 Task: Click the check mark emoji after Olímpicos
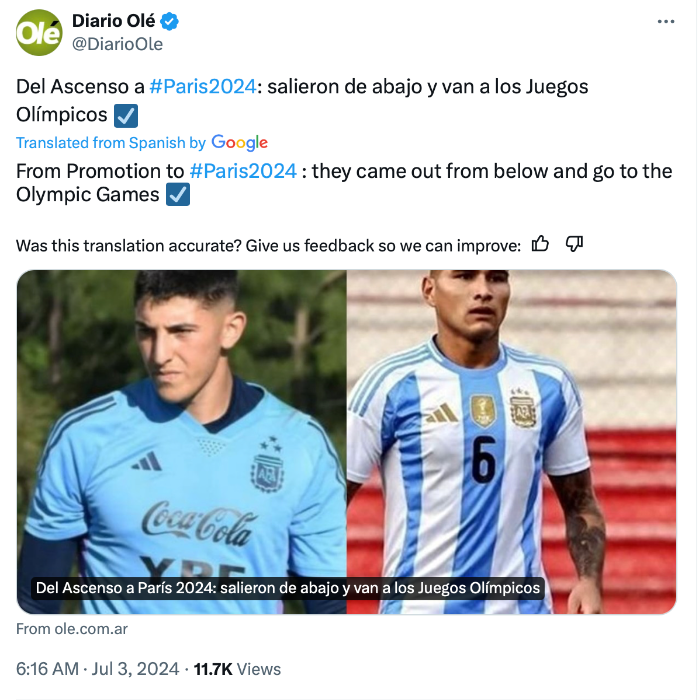(126, 116)
